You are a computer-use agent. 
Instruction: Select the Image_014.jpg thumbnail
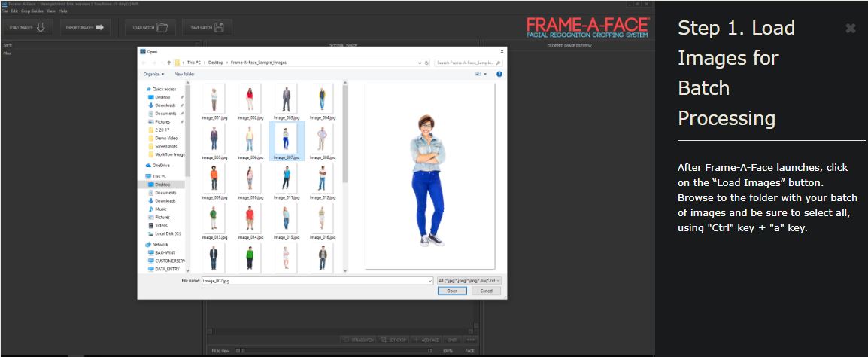[x=250, y=221]
